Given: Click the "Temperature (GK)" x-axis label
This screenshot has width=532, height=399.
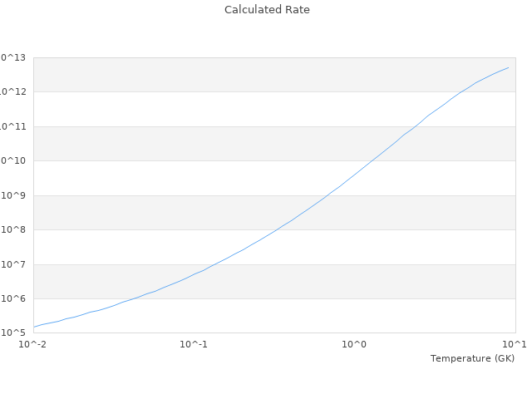Looking at the screenshot, I should point(472,358).
